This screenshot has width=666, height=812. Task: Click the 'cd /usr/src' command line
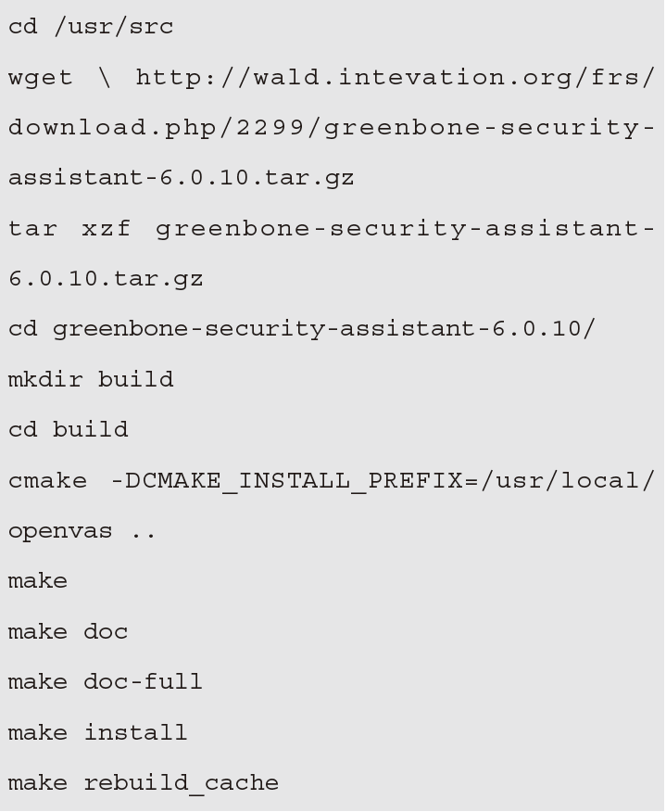[x=91, y=26]
